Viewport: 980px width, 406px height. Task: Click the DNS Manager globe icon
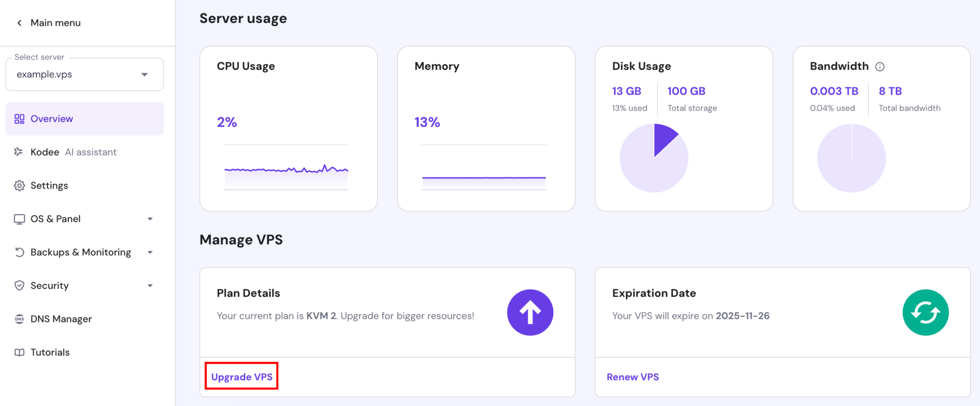pyautogui.click(x=19, y=319)
